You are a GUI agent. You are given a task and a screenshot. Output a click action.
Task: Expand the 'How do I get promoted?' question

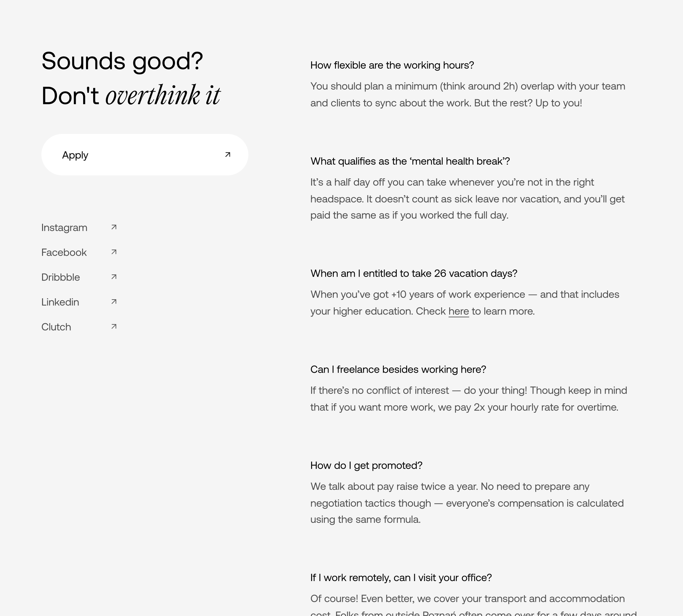[x=366, y=465]
